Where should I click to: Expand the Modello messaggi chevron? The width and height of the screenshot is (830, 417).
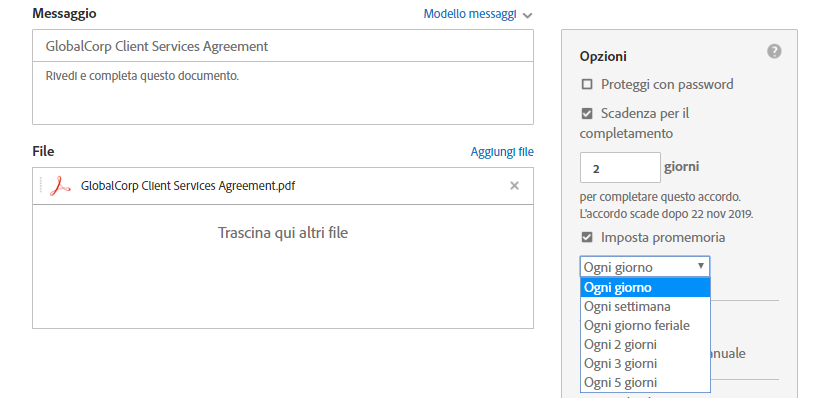pos(527,15)
